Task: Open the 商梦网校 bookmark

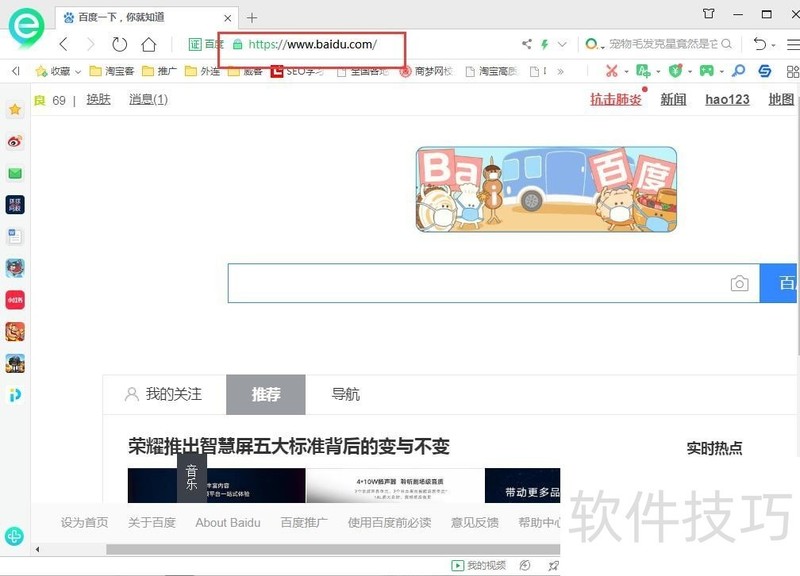Action: (427, 71)
